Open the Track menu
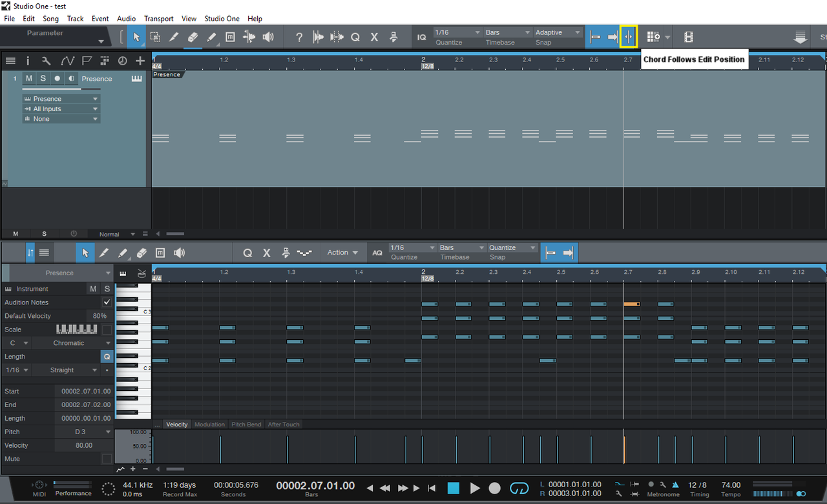827x504 pixels. point(76,19)
